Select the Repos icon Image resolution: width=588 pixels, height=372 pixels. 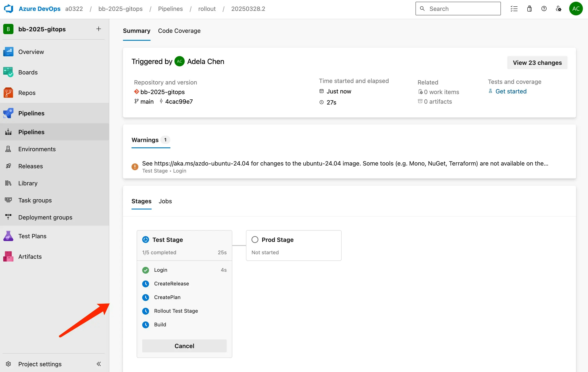tap(8, 92)
